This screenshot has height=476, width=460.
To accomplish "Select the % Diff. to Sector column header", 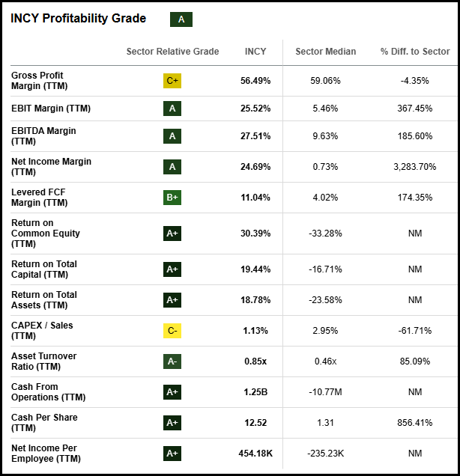I will 415,52.
